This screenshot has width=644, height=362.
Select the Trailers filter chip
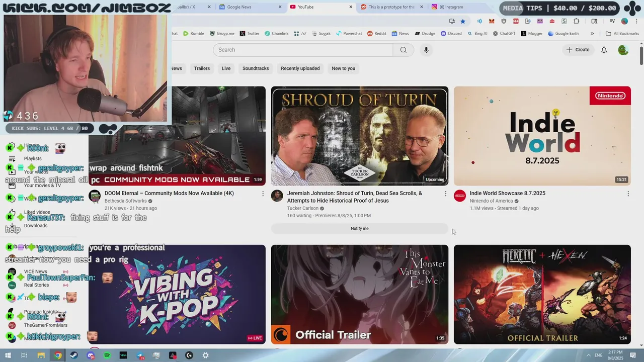pos(202,68)
